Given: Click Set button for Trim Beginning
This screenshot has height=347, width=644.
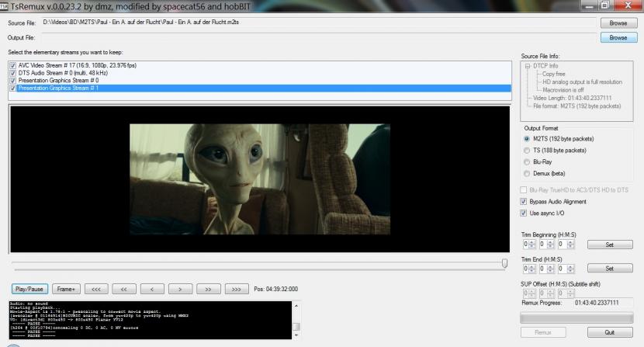Looking at the screenshot, I should click(x=608, y=245).
